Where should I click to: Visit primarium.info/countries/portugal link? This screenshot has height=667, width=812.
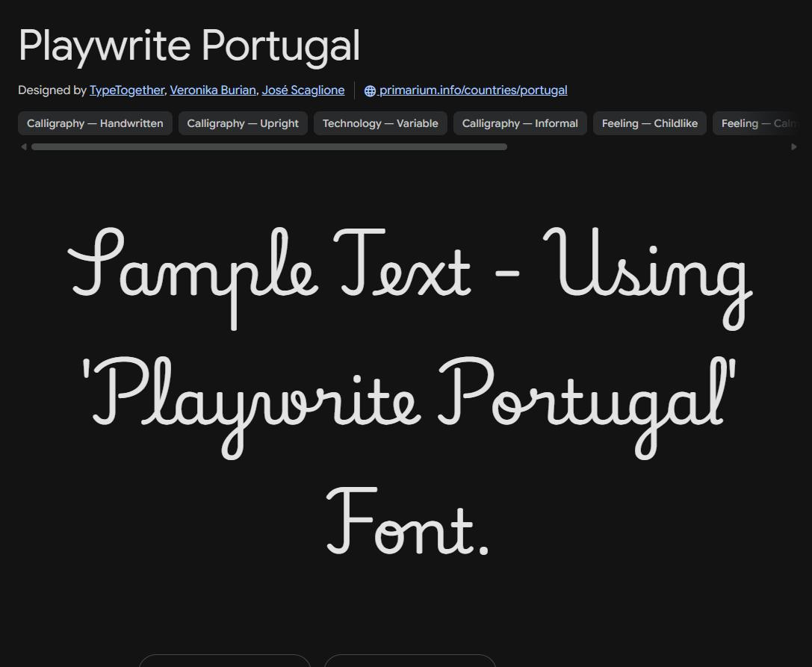pos(473,90)
